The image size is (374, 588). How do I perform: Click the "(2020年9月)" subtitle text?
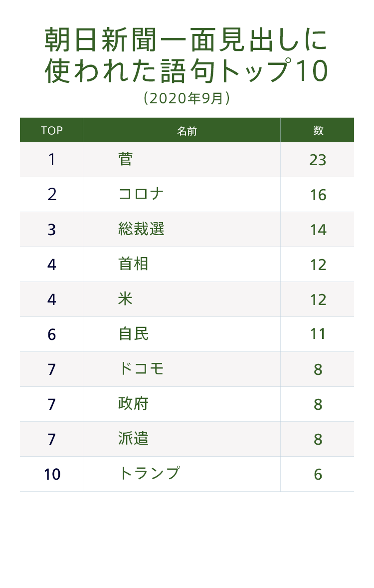pyautogui.click(x=187, y=98)
